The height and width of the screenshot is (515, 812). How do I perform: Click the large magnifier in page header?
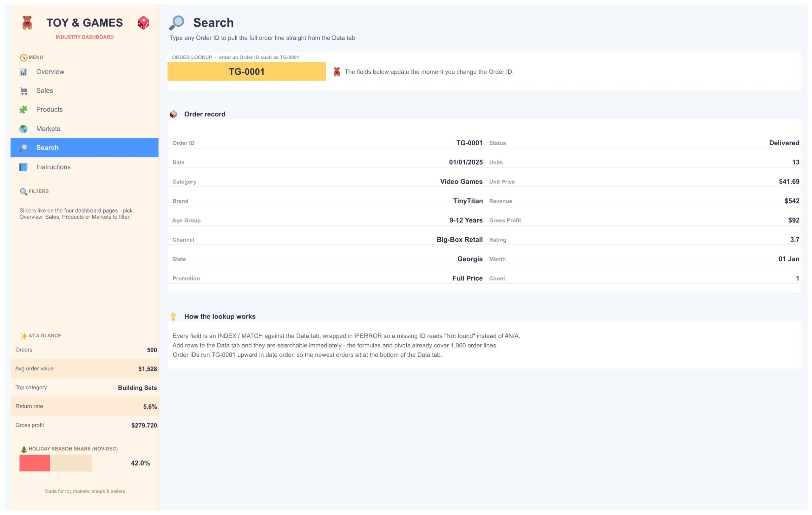point(177,23)
